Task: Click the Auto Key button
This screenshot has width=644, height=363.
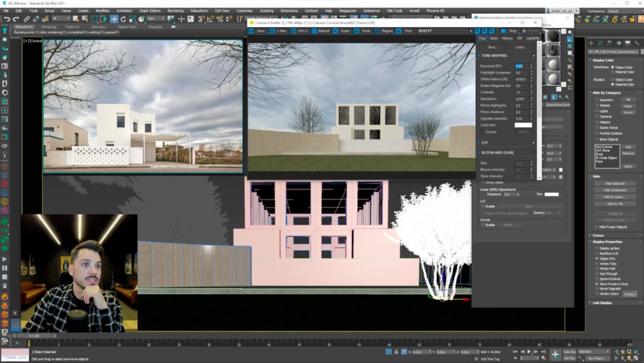Action: [x=569, y=352]
